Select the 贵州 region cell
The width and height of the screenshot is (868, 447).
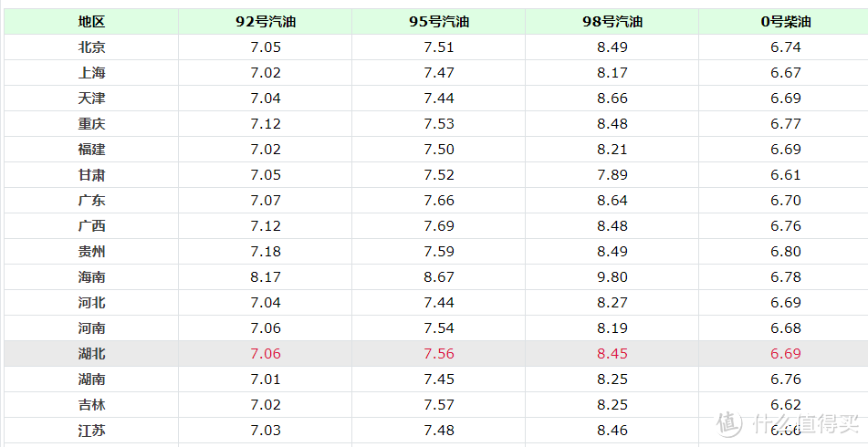[x=91, y=251]
